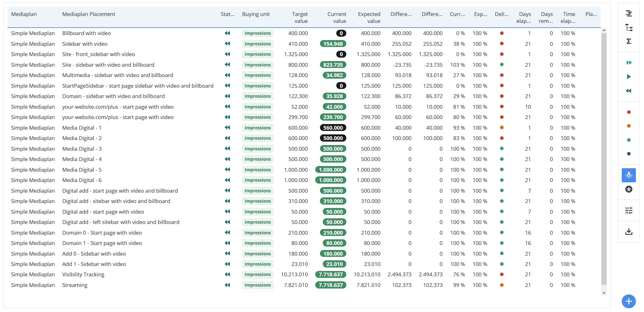644x312 pixels.
Task: Open the sliders settings icon
Action: (629, 211)
